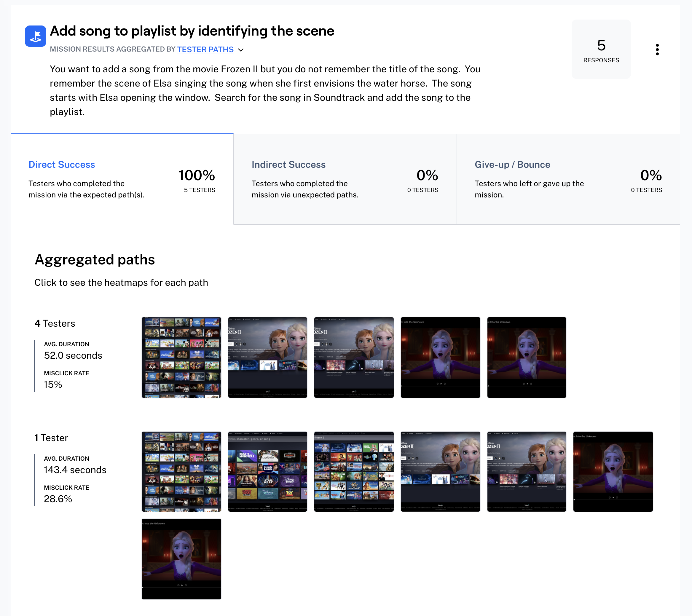This screenshot has height=616, width=692.
Task: Open the final second-row Elsa thumbnail
Action: [181, 558]
